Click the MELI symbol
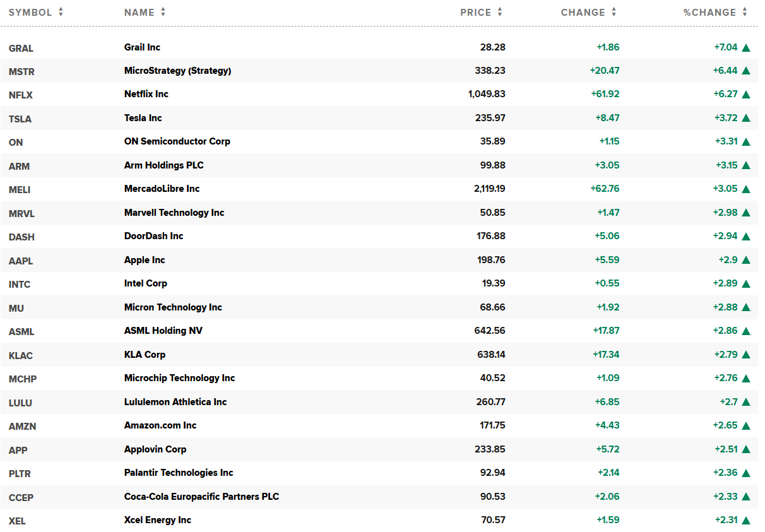The image size is (765, 532). [x=20, y=190]
